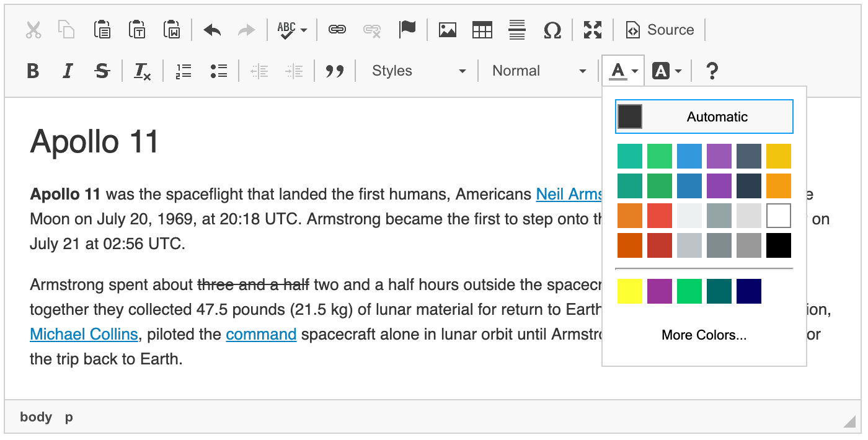Screen dimensions: 868x440
Task: Click the Cut scissors icon
Action: pos(33,30)
